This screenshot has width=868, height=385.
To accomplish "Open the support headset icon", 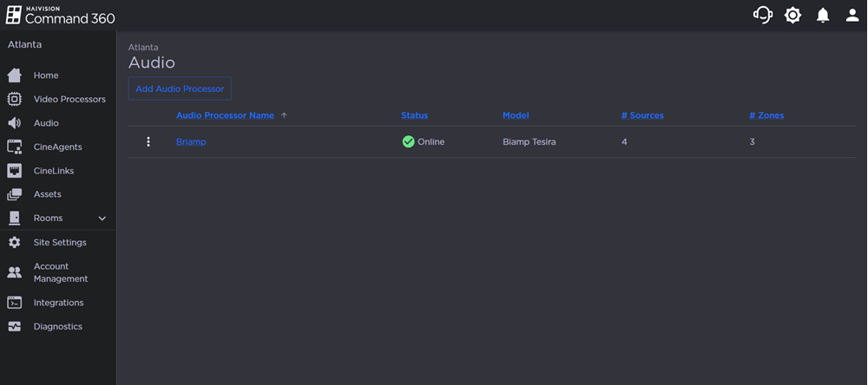I will click(762, 16).
